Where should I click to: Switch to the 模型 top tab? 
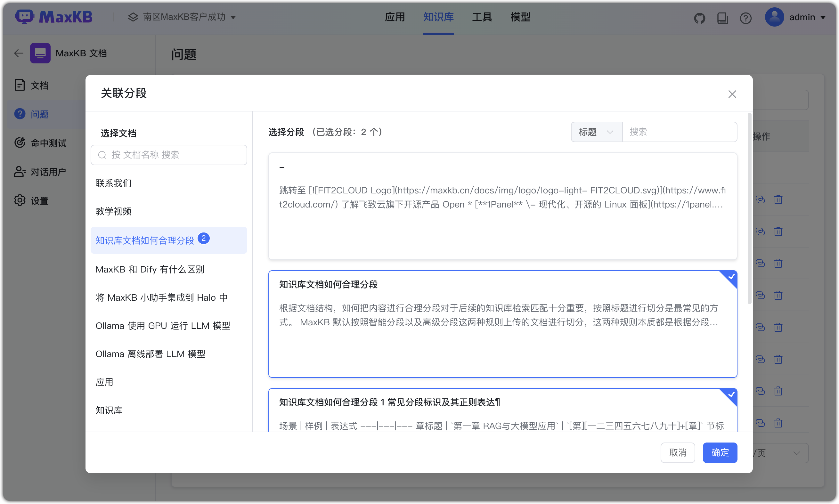(520, 17)
